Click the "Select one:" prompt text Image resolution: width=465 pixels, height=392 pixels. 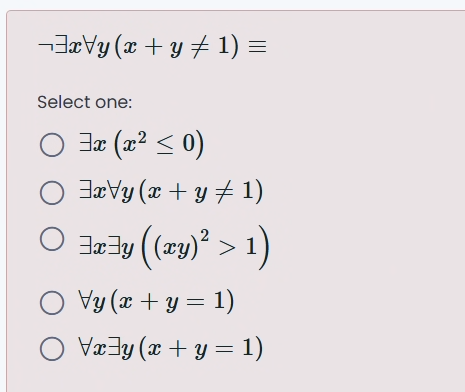[85, 102]
